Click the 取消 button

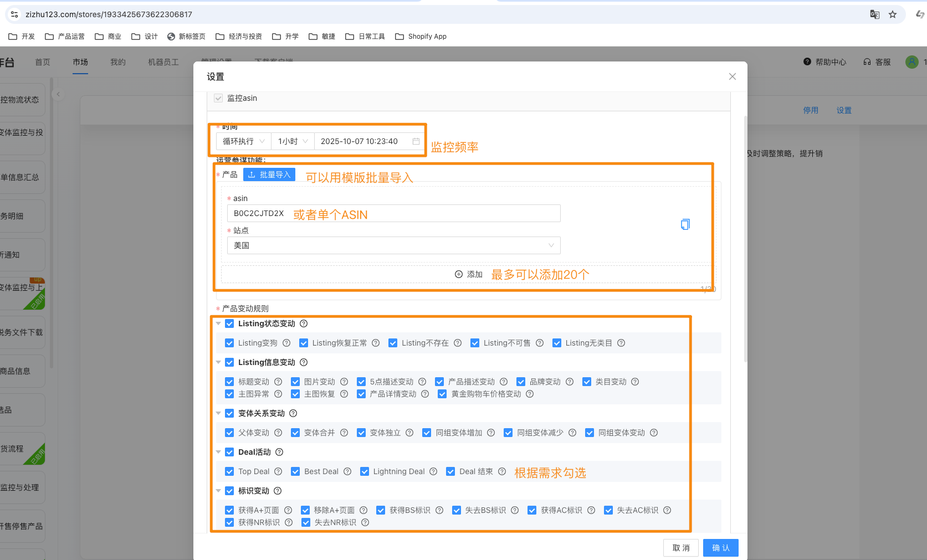(681, 548)
